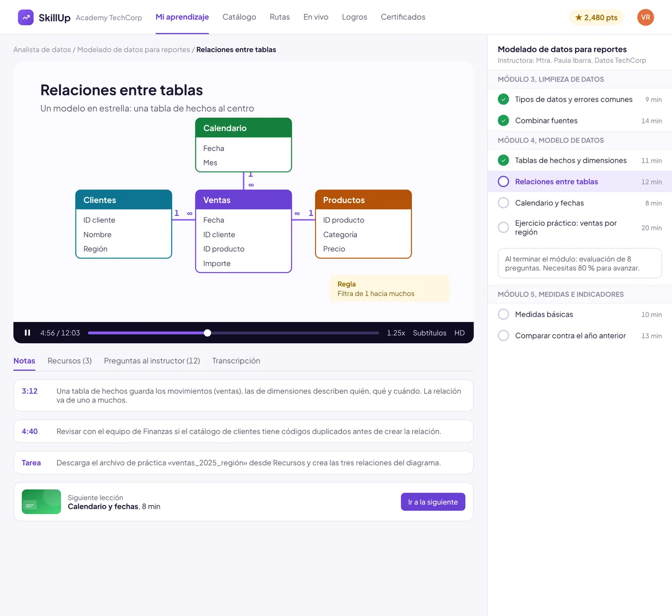Click the Módulo 5, Medidas e indicadores heading
The image size is (672, 616).
(x=561, y=294)
